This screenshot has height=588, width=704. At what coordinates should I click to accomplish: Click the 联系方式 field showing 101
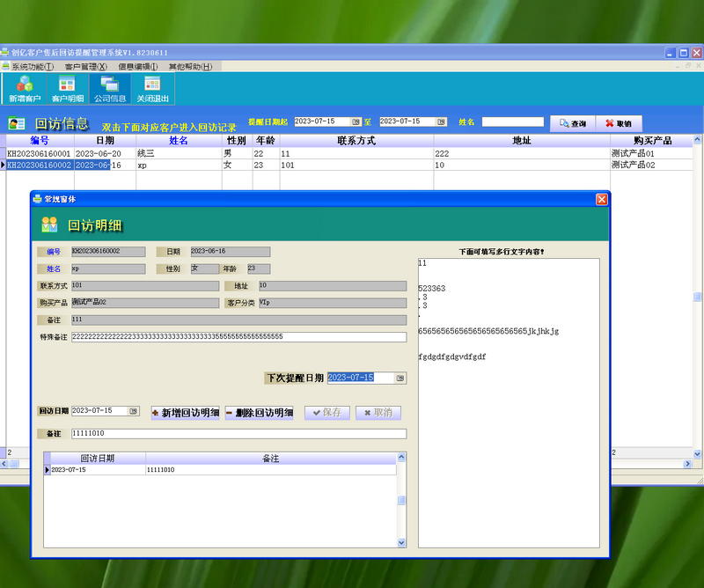145,286
